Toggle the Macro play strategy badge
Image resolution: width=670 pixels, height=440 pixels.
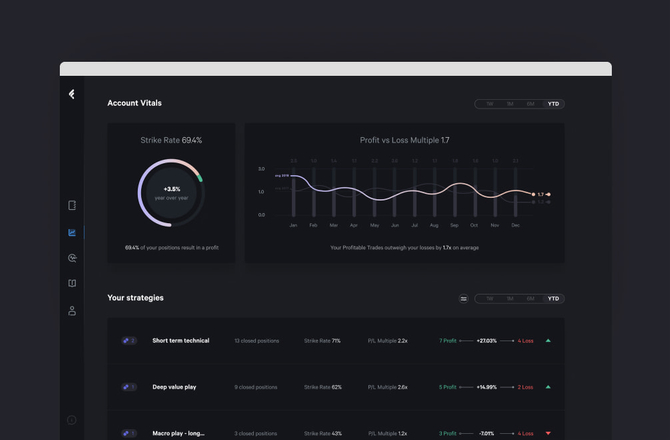129,433
